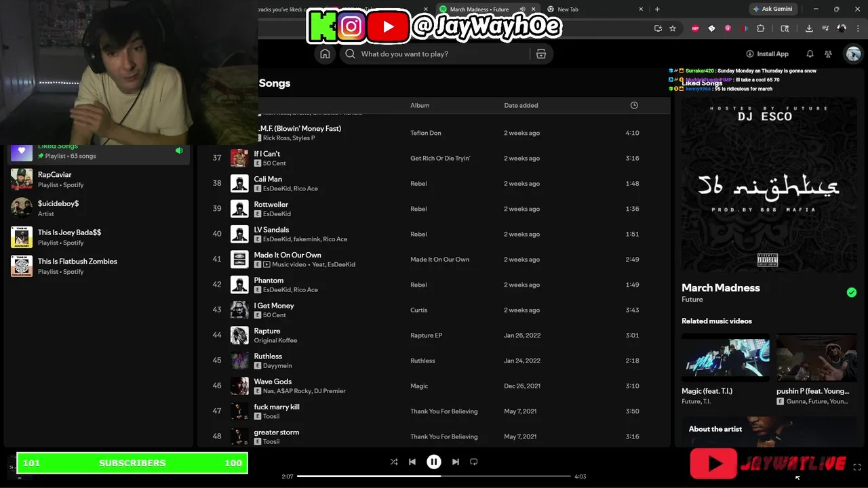Open the Curtis album link
Screen dimensions: 868x488
point(419,310)
